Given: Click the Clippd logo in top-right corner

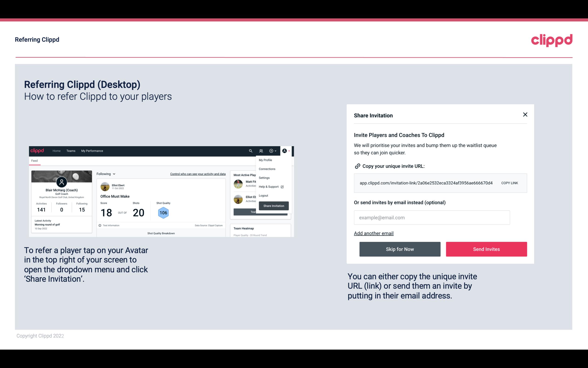Looking at the screenshot, I should (x=551, y=40).
